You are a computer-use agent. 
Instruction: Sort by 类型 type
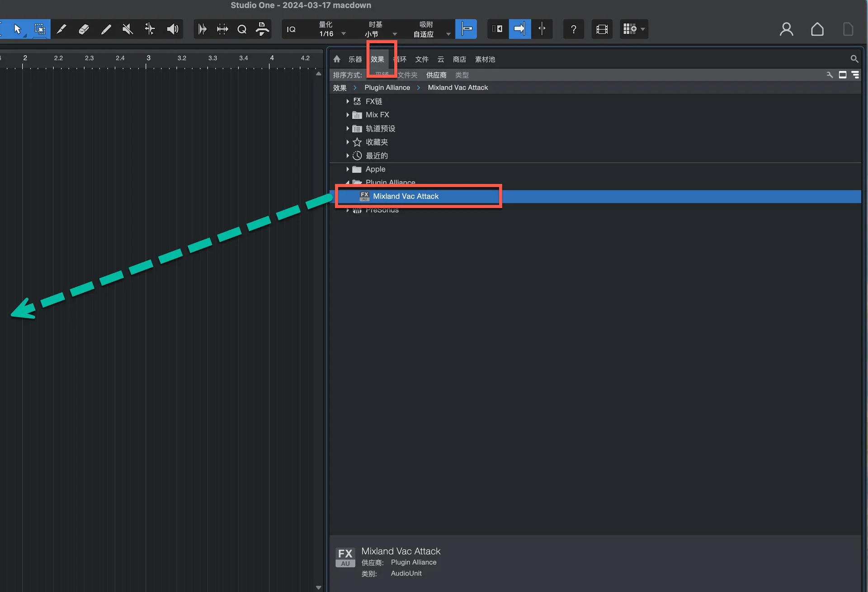[462, 75]
